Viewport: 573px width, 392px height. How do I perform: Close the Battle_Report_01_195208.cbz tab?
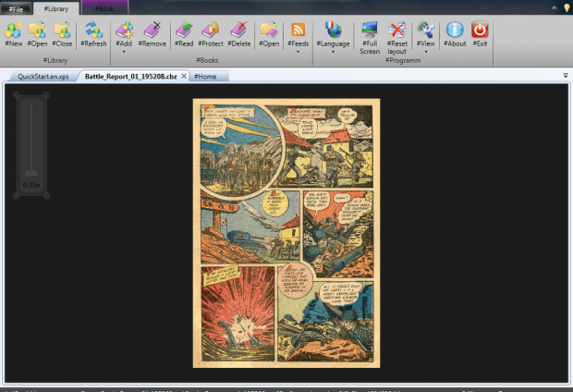click(184, 76)
